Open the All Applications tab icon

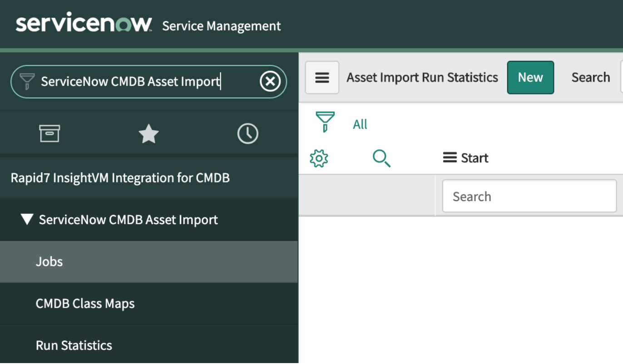pyautogui.click(x=49, y=134)
